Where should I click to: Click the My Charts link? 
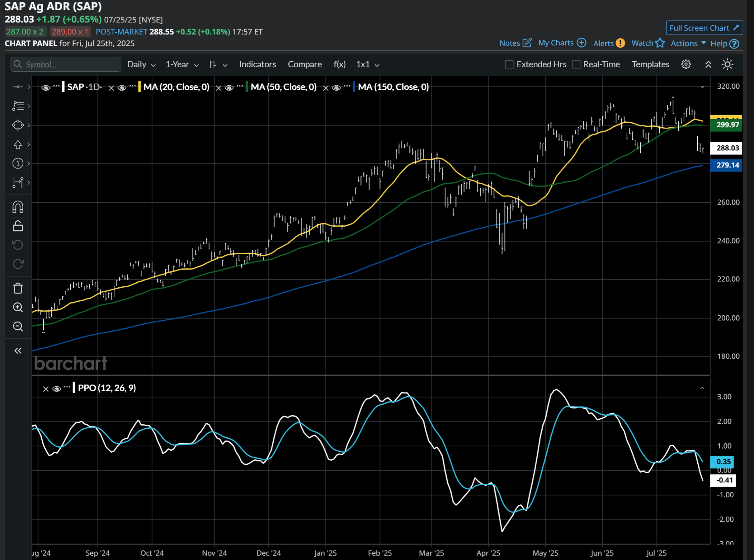[x=556, y=43]
